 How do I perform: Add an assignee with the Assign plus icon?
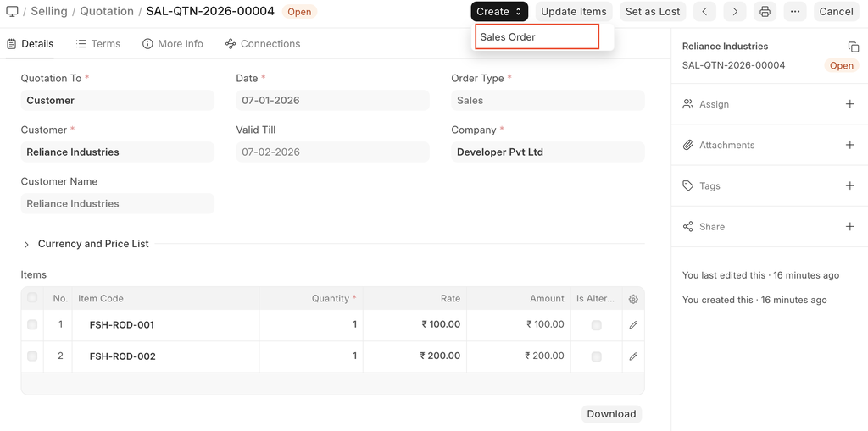point(849,104)
